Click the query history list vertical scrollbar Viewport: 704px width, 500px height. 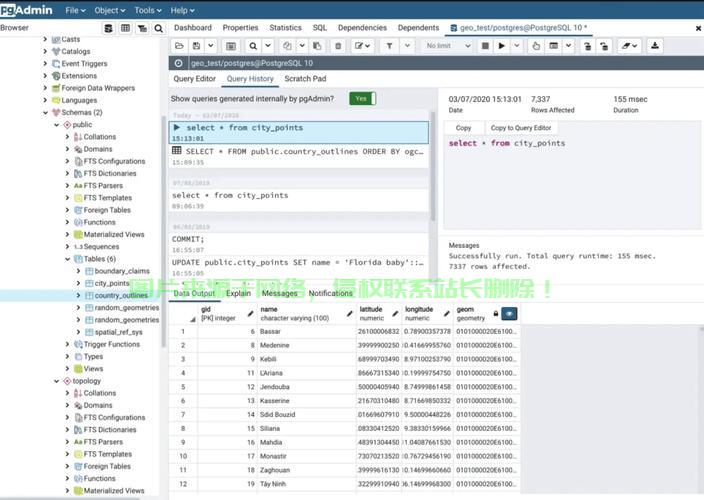coord(433,166)
